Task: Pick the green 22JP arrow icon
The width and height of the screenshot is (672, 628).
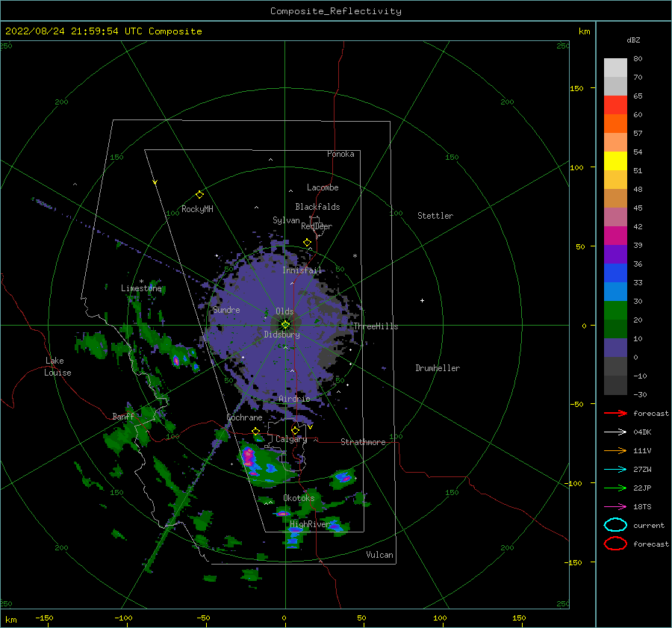Action: (615, 488)
